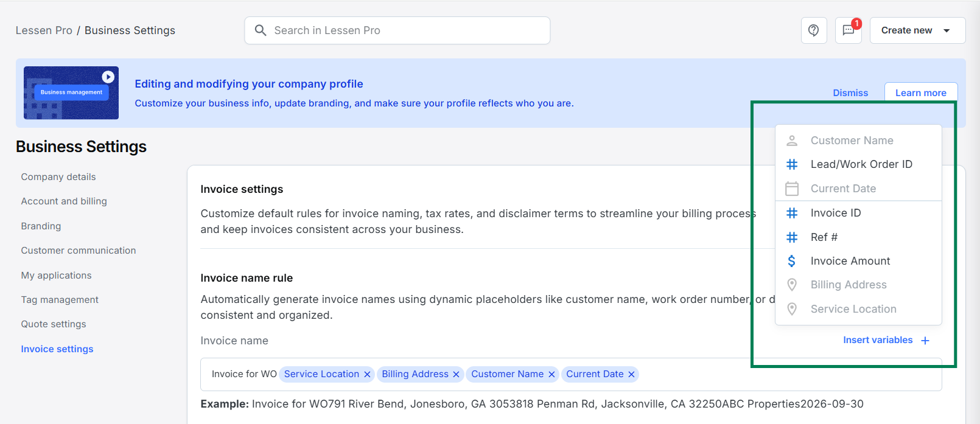The image size is (980, 424).
Task: Dismiss the company profile banner
Action: [850, 93]
